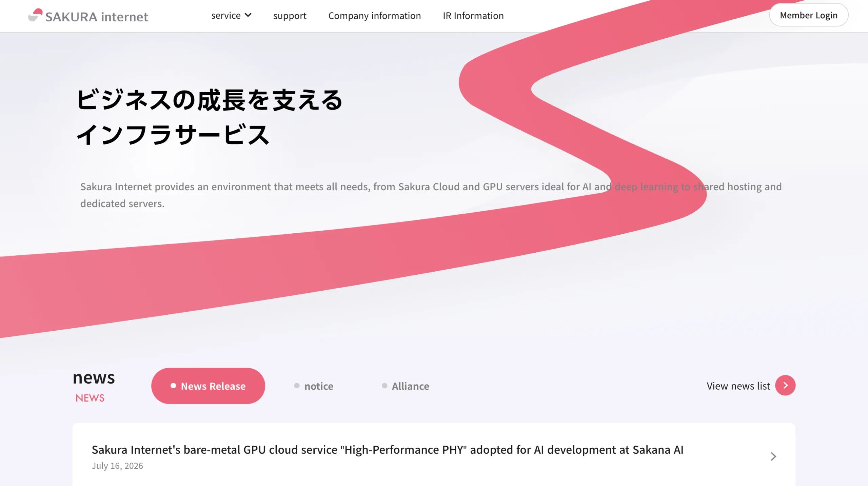Select the News Release tab

click(208, 386)
